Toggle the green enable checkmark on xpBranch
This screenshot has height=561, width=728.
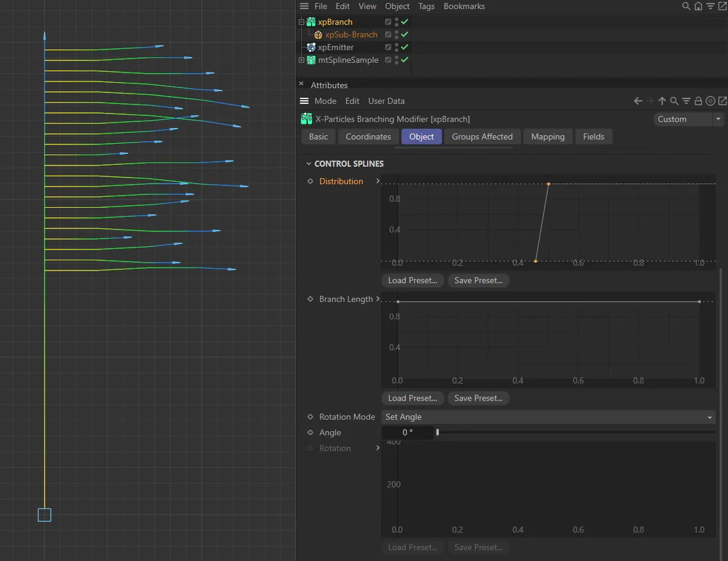[403, 22]
